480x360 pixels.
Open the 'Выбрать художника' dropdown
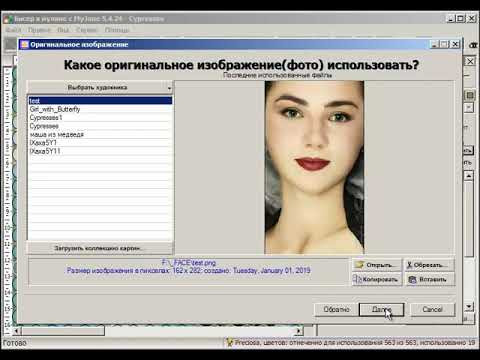pyautogui.click(x=100, y=88)
